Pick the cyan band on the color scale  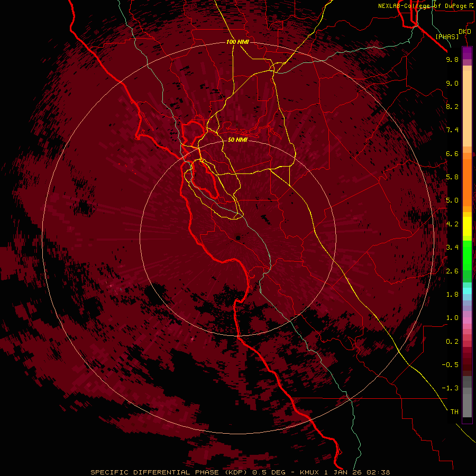(x=467, y=291)
